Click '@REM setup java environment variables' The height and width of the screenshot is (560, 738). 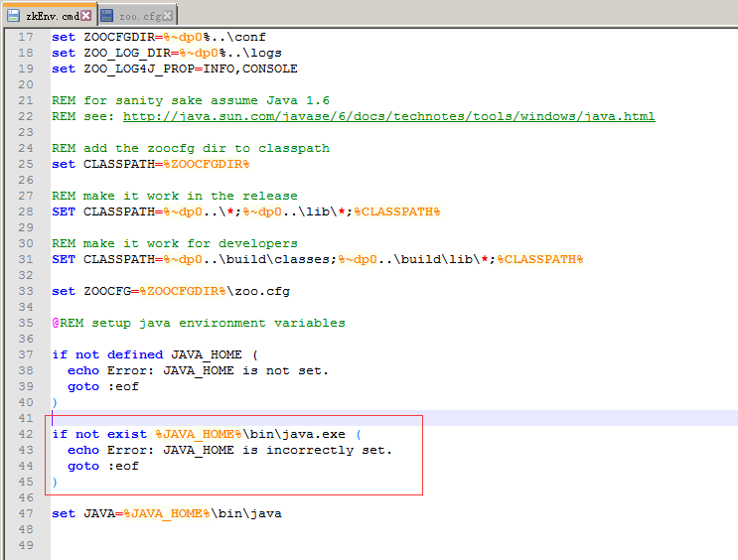(x=199, y=323)
